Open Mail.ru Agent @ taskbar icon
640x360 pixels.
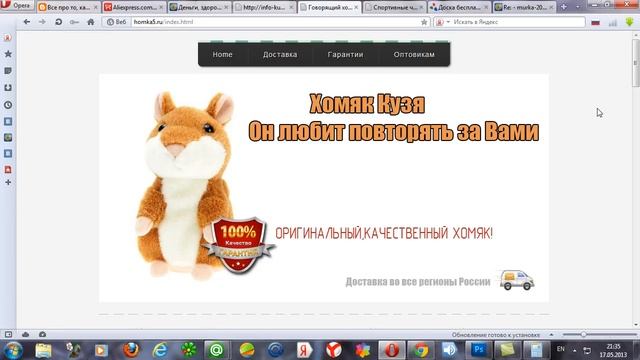(216, 350)
